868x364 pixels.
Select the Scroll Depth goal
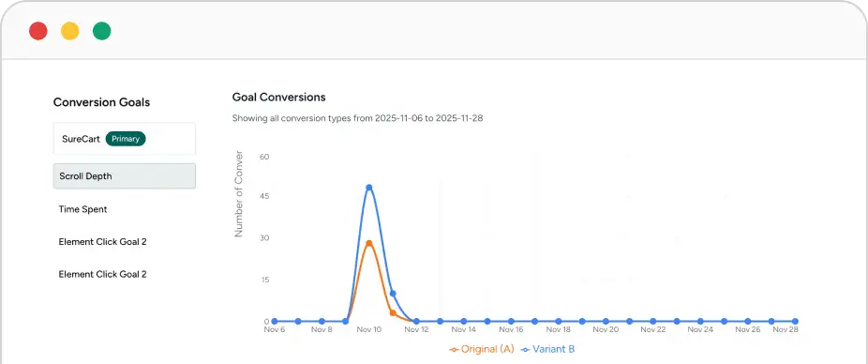click(124, 176)
